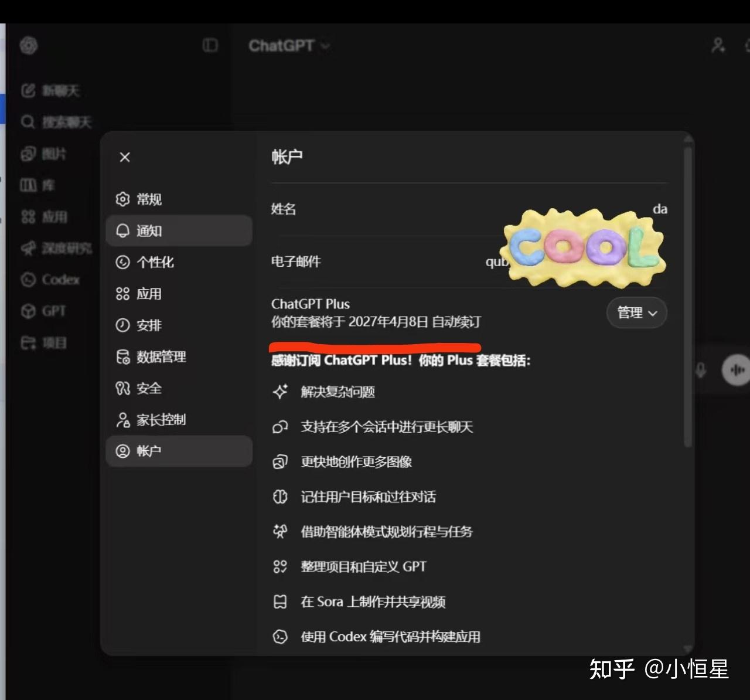Close the settings dialog with the X

pos(125,157)
